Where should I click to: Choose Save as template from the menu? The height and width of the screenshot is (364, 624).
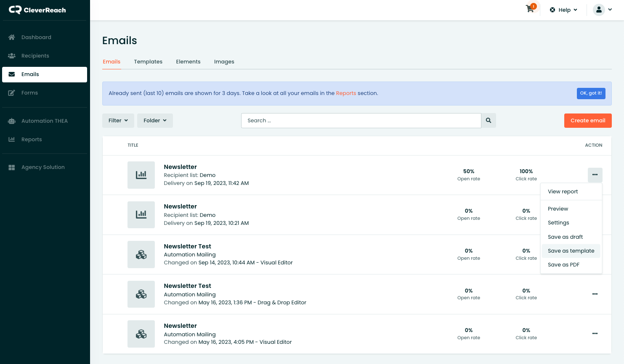point(571,251)
